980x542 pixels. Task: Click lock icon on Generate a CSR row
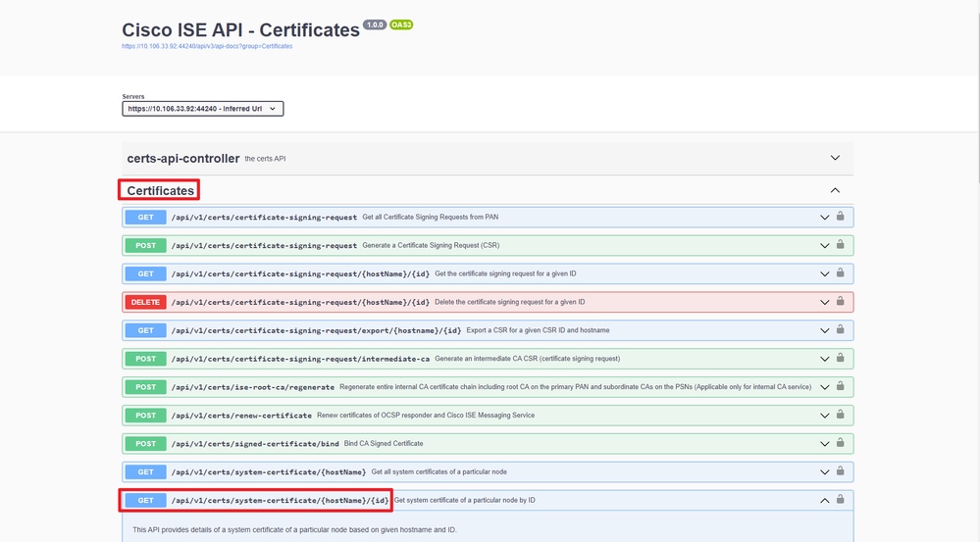click(x=840, y=244)
